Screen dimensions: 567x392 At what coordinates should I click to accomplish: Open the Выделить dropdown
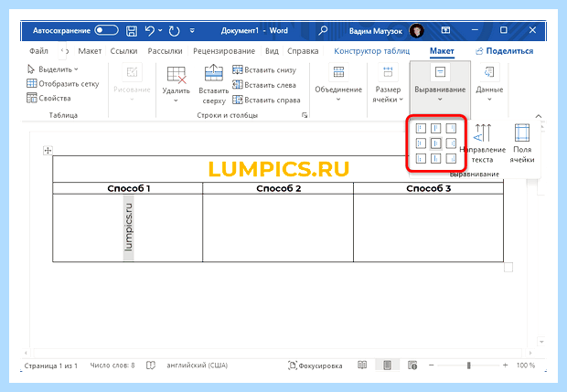tap(53, 69)
